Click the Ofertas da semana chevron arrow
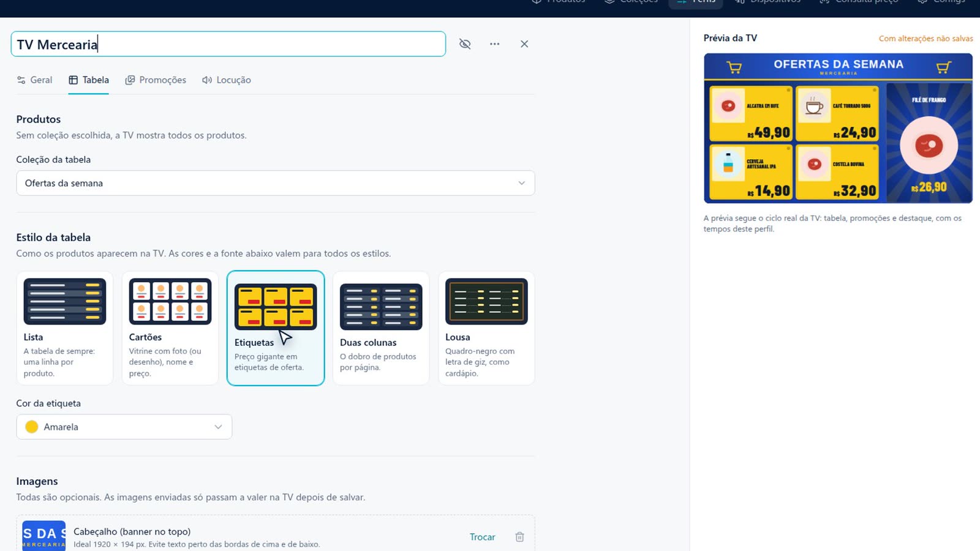The width and height of the screenshot is (980, 551). 521,183
